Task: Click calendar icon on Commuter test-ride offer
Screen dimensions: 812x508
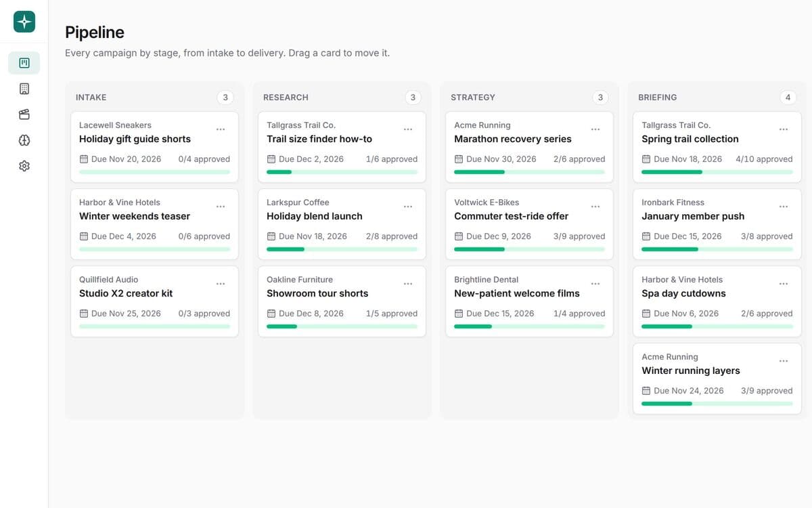Action: click(459, 236)
